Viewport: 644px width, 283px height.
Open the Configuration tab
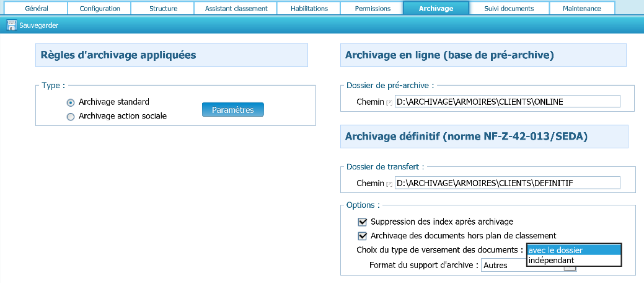[x=100, y=9]
